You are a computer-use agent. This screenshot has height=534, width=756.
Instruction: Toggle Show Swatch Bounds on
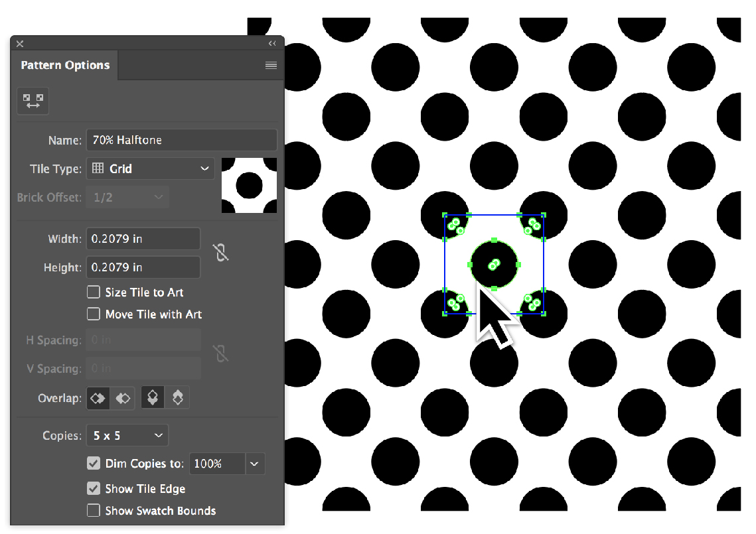(x=94, y=511)
